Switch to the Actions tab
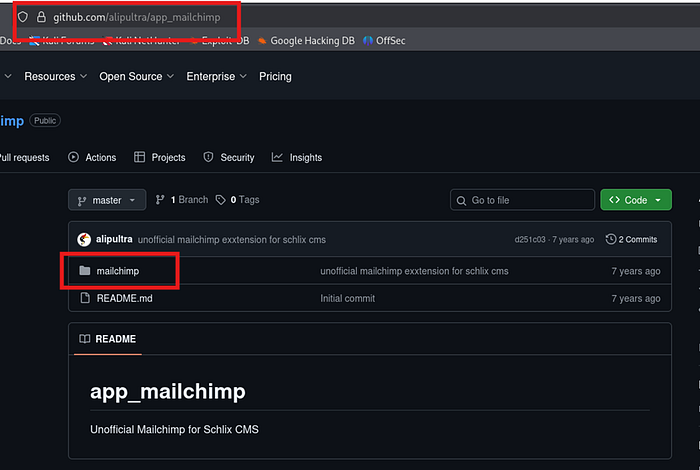700x470 pixels. (x=92, y=158)
